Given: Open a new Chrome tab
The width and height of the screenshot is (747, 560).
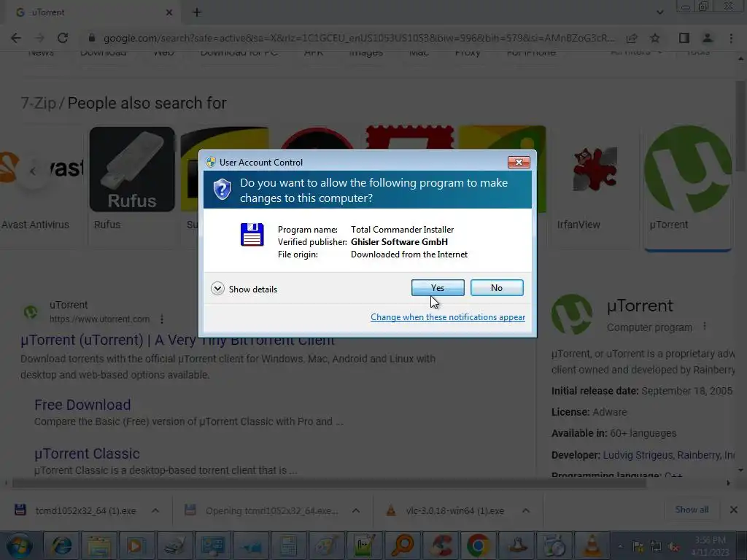Looking at the screenshot, I should pyautogui.click(x=197, y=12).
